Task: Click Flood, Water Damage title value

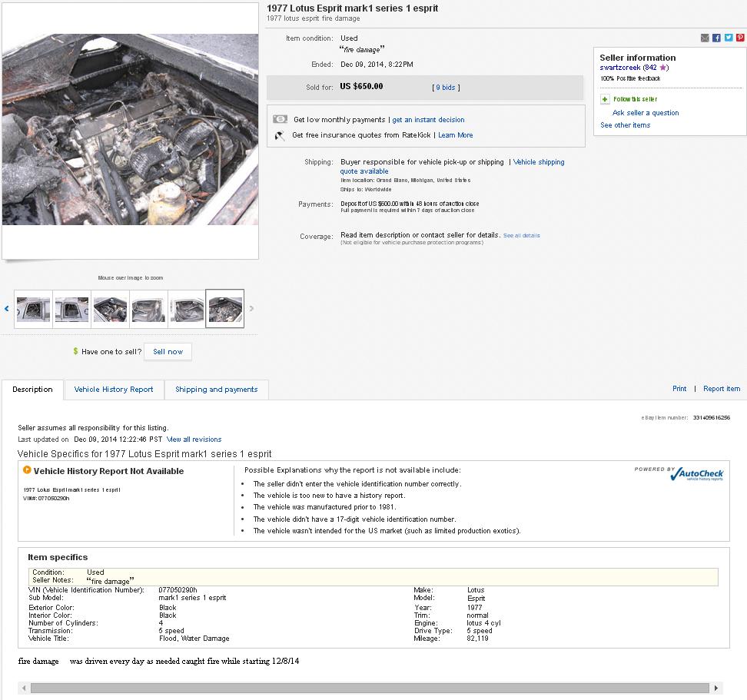Action: [194, 639]
